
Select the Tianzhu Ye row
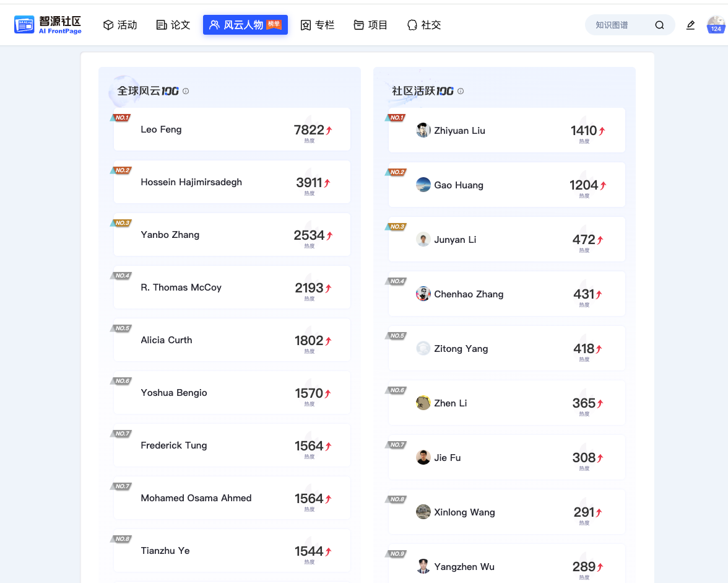coord(232,551)
